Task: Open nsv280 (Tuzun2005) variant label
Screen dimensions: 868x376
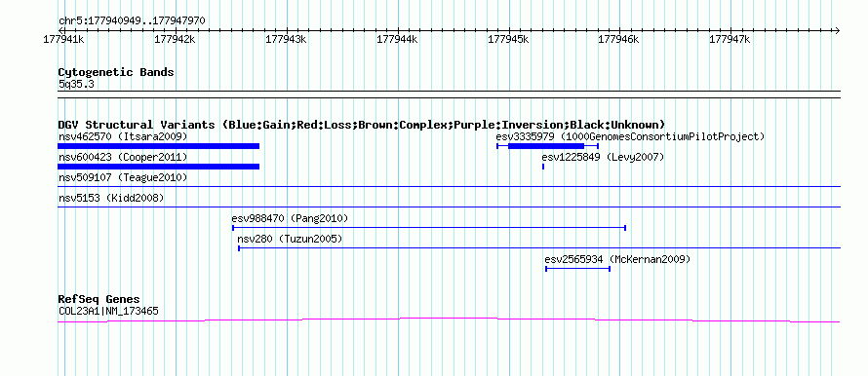Action: pyautogui.click(x=290, y=240)
